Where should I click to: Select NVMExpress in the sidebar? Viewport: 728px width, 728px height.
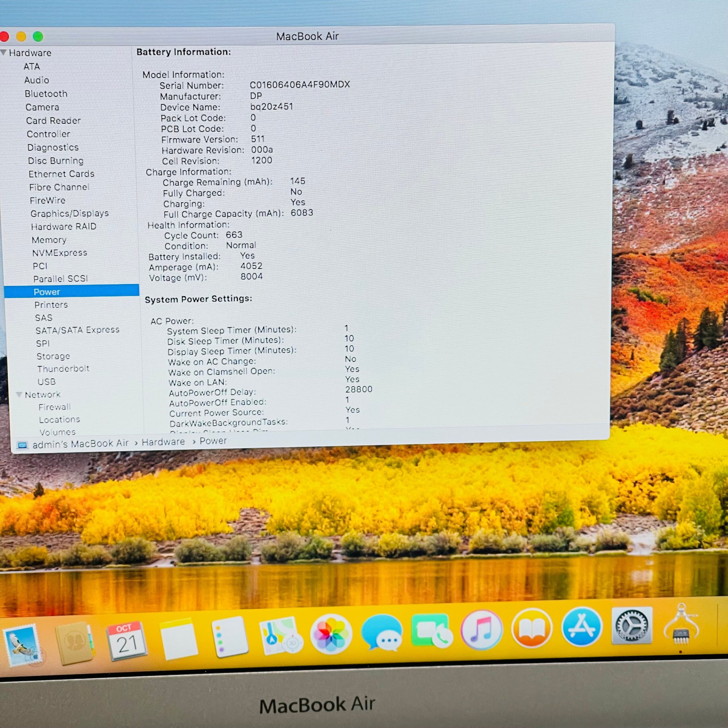tap(59, 253)
